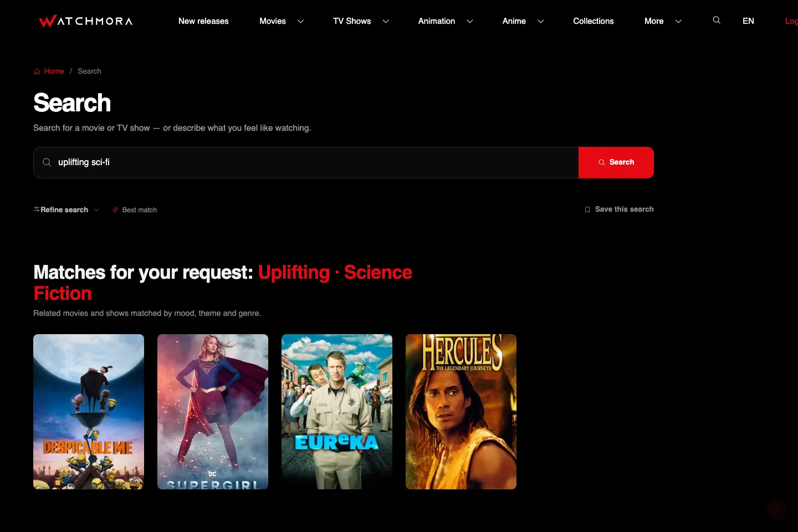Focus the search field containing uplifting sci-fi
This screenshot has height=532, width=798.
(x=306, y=162)
